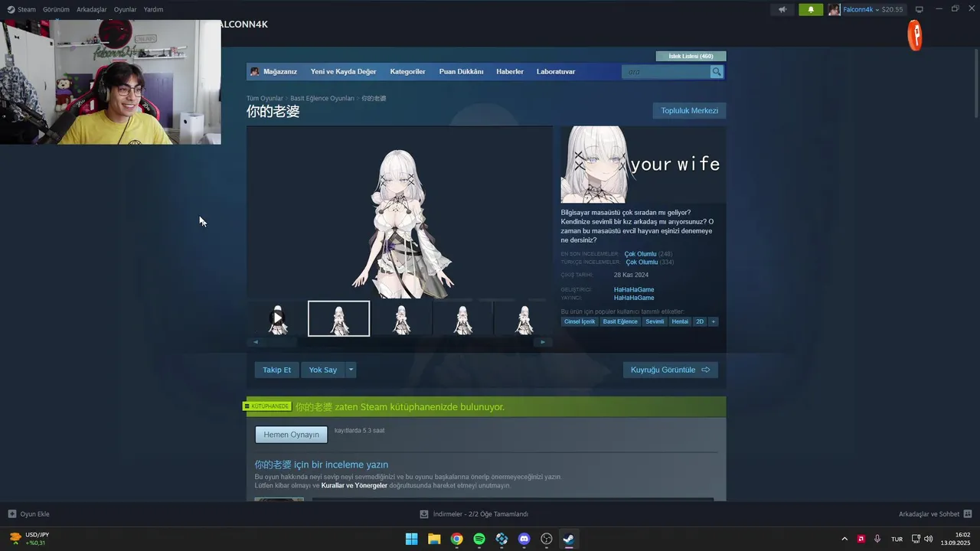Click Sevimli tag
980x551 pixels.
point(655,321)
